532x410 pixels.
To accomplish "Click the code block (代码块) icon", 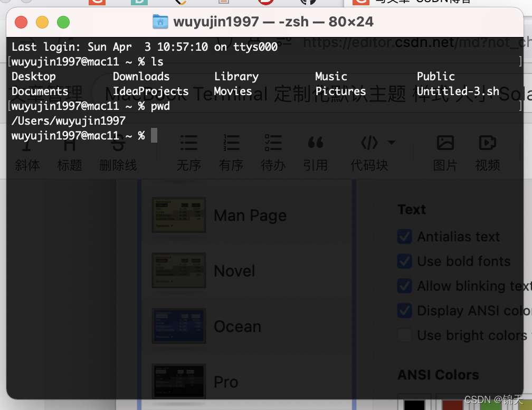I will [369, 143].
